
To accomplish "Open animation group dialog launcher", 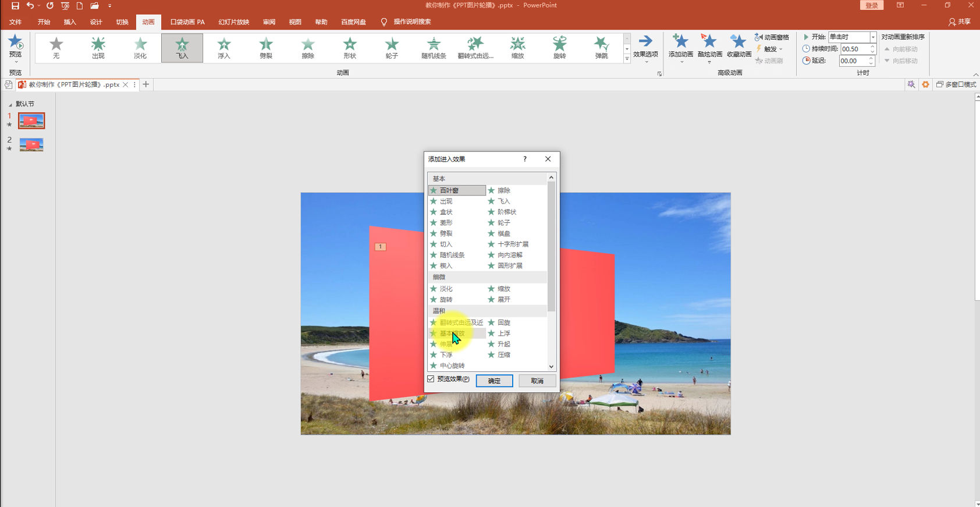I will 659,74.
